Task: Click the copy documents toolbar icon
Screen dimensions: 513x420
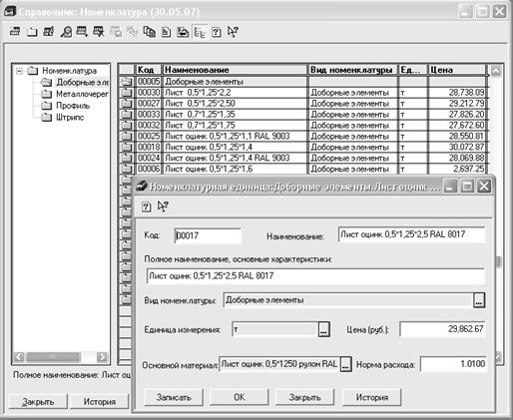Action: 150,32
